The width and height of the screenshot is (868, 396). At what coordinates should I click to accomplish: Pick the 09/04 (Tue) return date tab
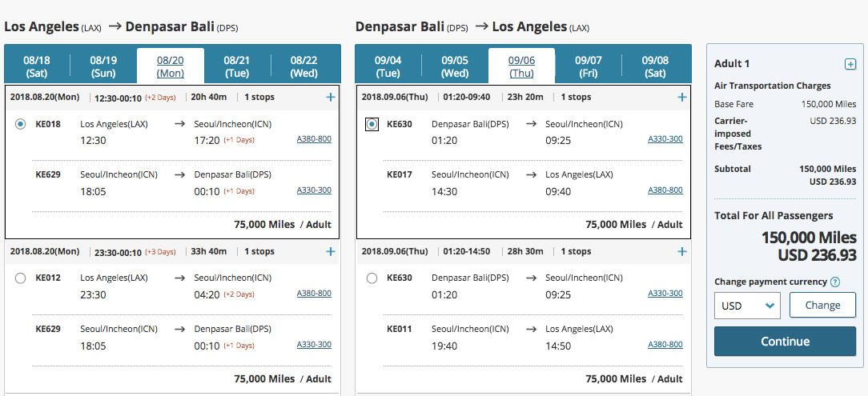388,66
